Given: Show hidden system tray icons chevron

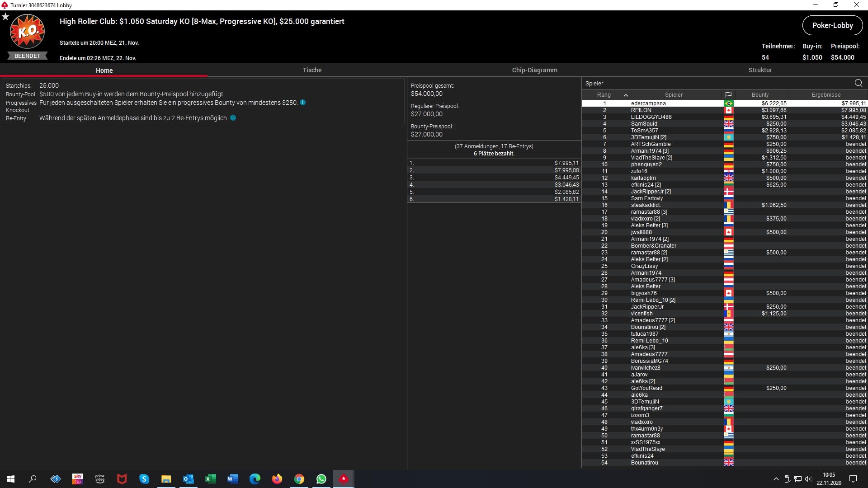Looking at the screenshot, I should [776, 479].
